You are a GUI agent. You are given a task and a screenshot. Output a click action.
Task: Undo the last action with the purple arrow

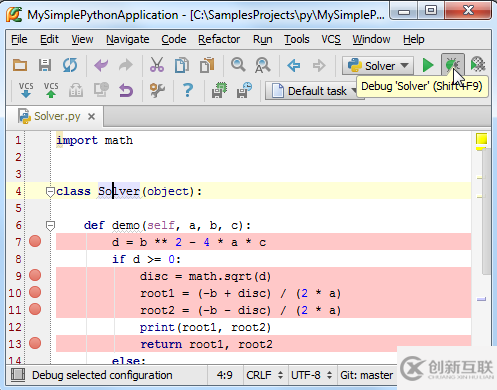[x=101, y=65]
